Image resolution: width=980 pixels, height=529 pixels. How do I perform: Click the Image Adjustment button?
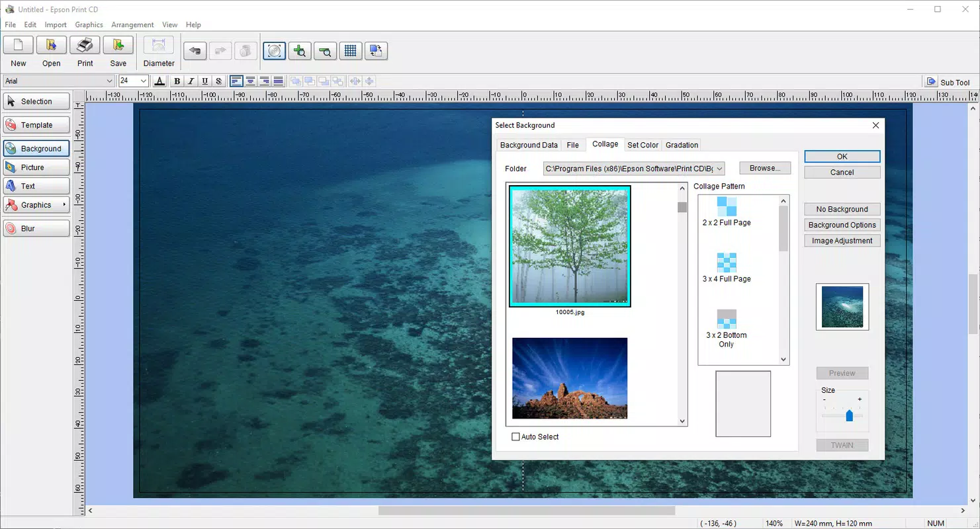(x=842, y=241)
